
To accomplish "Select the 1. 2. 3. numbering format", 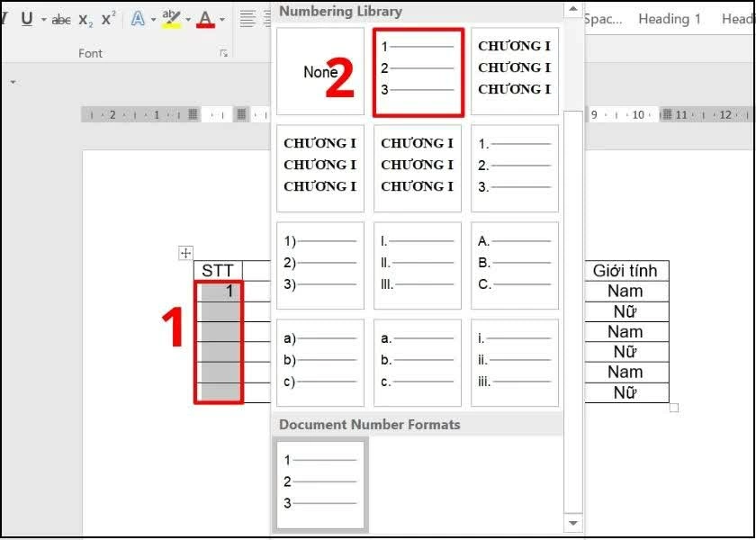I will (515, 169).
